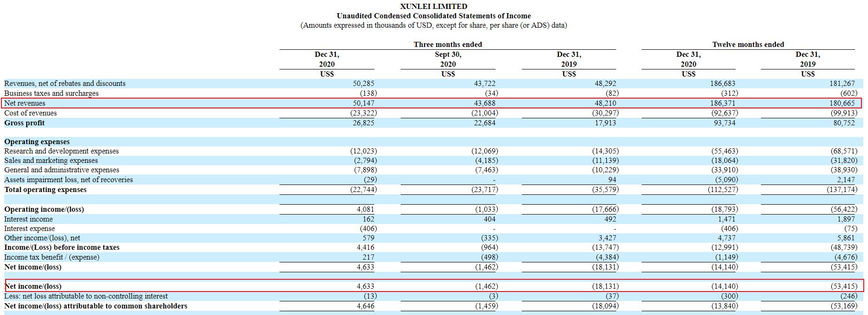The width and height of the screenshot is (868, 315).
Task: Click the 'Gross profit' row label
Action: point(24,123)
